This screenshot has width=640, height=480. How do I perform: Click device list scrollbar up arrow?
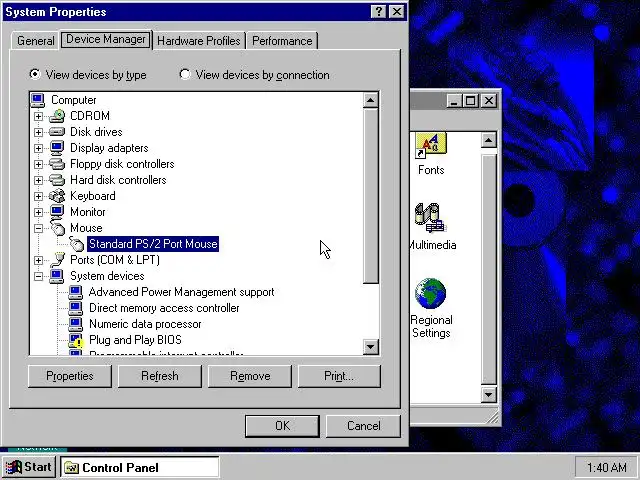[371, 100]
